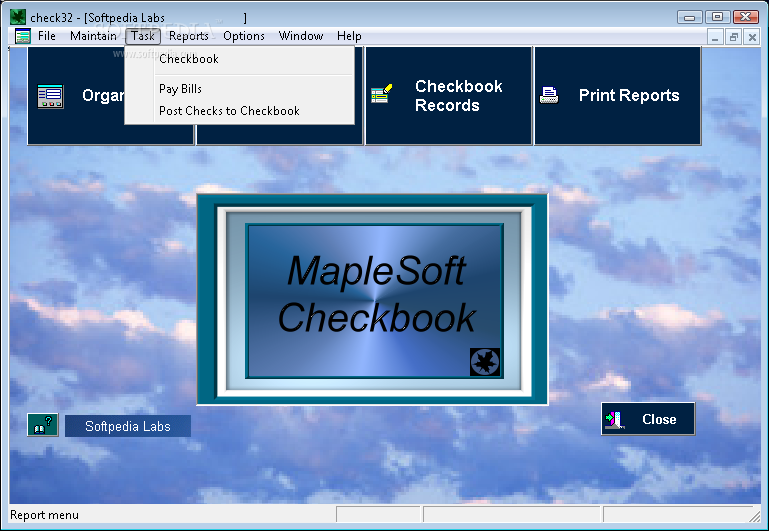Click the Close button with door icon

[648, 419]
